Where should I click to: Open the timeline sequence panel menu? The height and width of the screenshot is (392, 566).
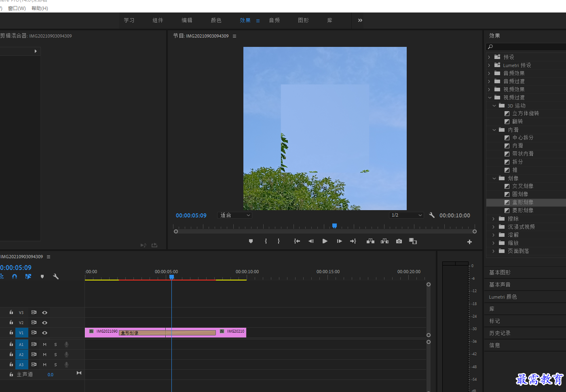(x=49, y=257)
